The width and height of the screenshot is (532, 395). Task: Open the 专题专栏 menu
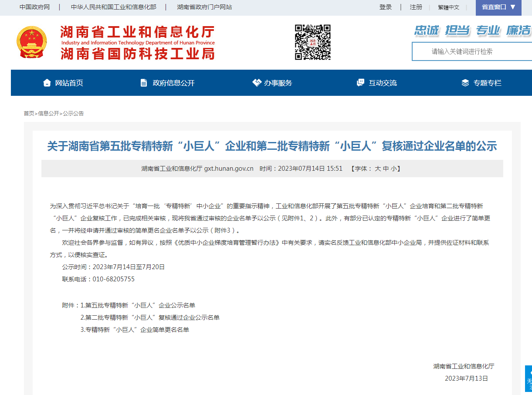(487, 83)
